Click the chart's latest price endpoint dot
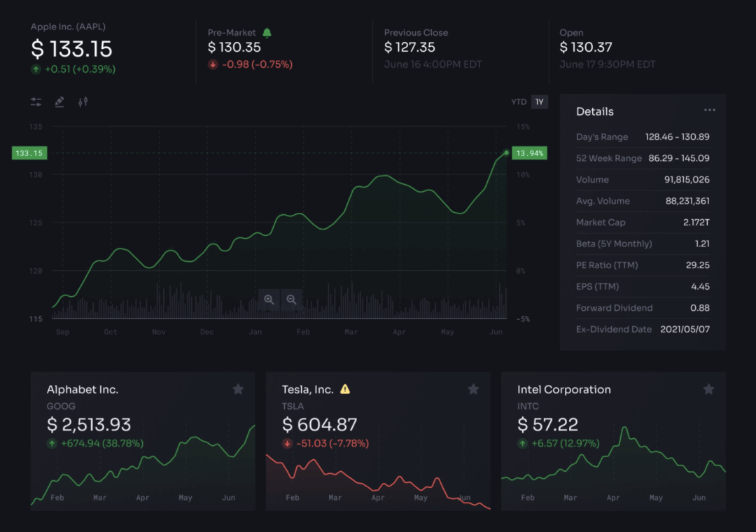The height and width of the screenshot is (532, 756). click(x=506, y=153)
